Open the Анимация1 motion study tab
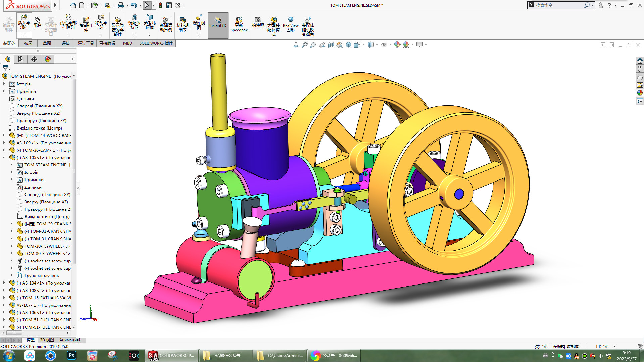The image size is (644, 362). click(70, 340)
